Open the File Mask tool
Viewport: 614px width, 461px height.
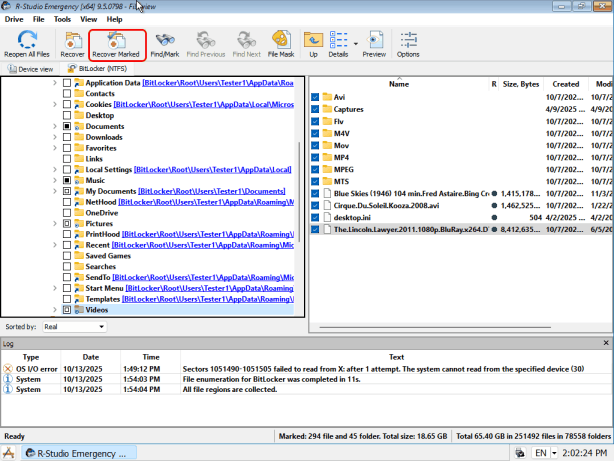(x=281, y=44)
